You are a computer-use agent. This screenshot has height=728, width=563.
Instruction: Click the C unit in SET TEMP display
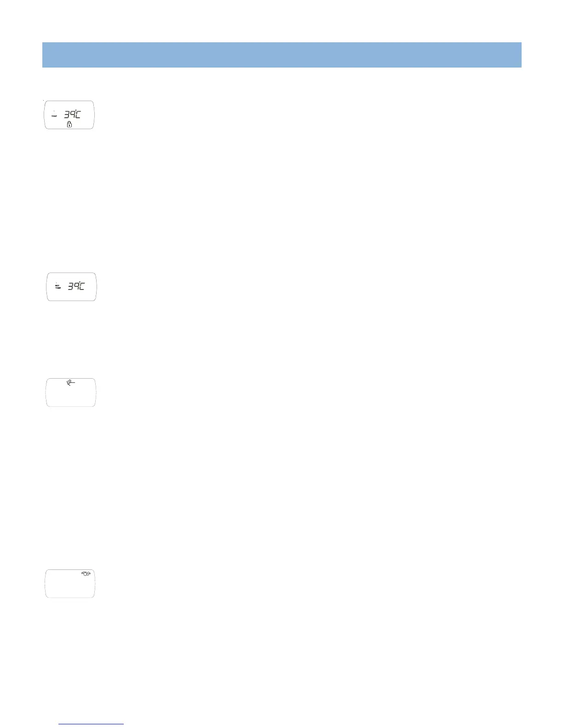coord(82,286)
